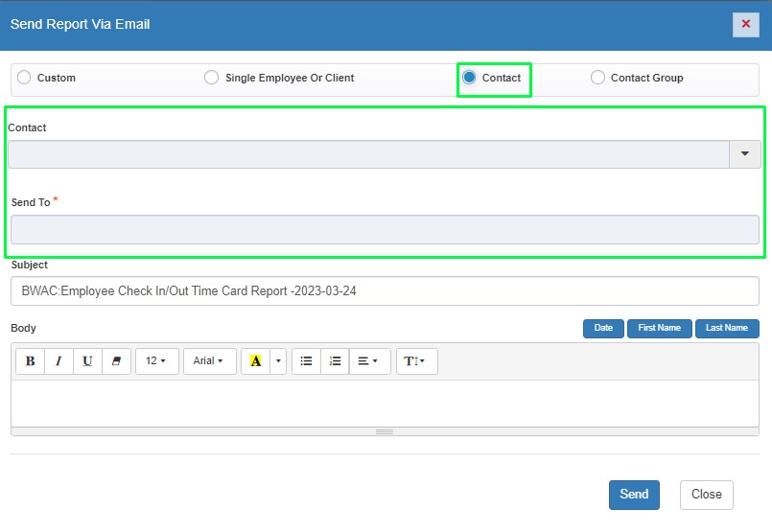Expand the Contact dropdown arrow
The width and height of the screenshot is (772, 532).
pos(744,154)
